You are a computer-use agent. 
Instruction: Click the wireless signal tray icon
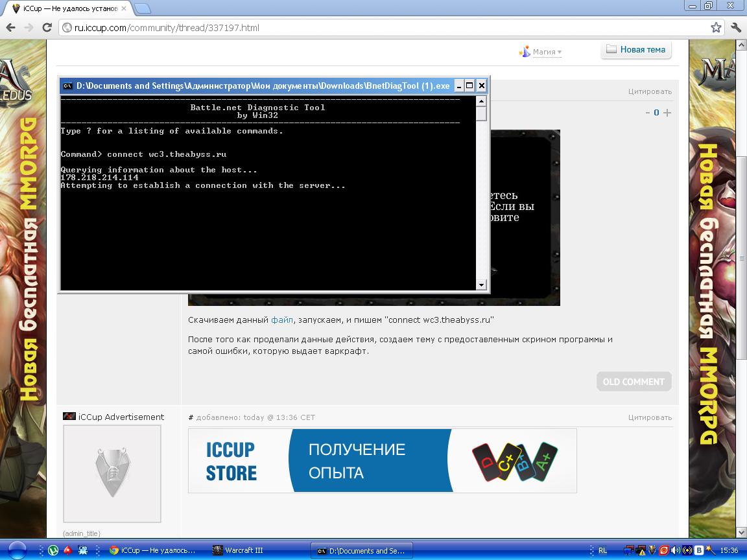(687, 550)
